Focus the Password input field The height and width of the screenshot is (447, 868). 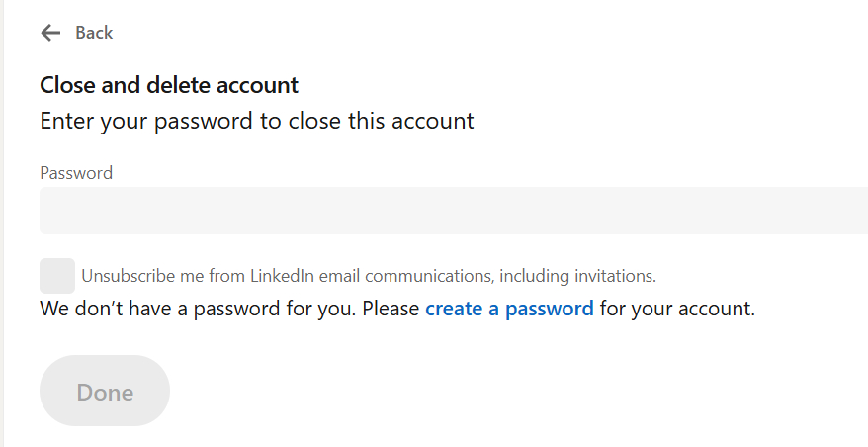pyautogui.click(x=453, y=211)
